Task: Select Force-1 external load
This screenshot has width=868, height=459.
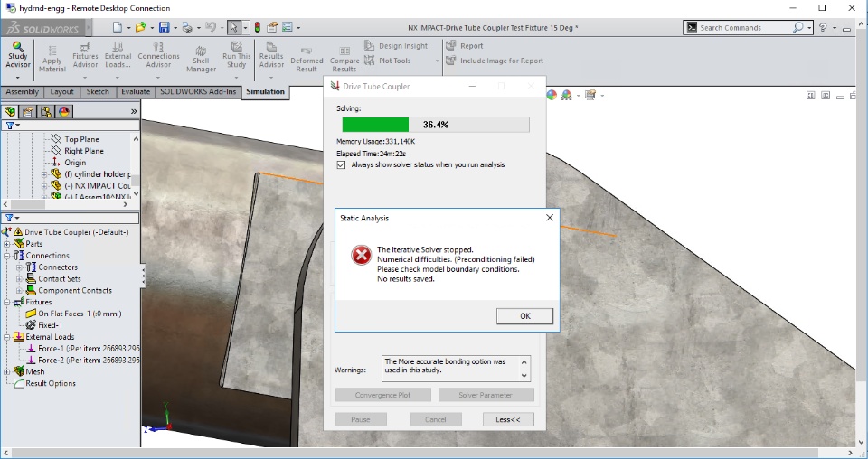Action: [x=83, y=349]
